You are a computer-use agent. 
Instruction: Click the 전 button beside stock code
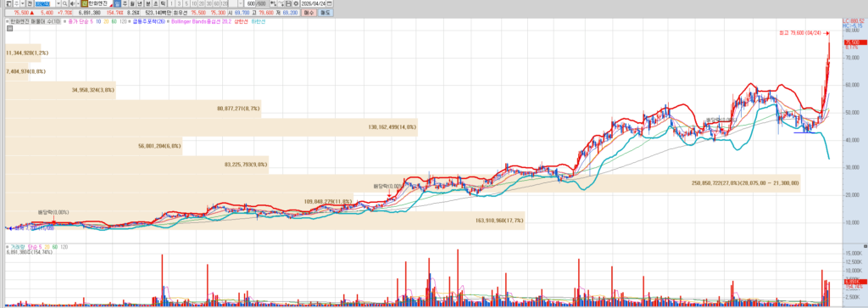30,3
